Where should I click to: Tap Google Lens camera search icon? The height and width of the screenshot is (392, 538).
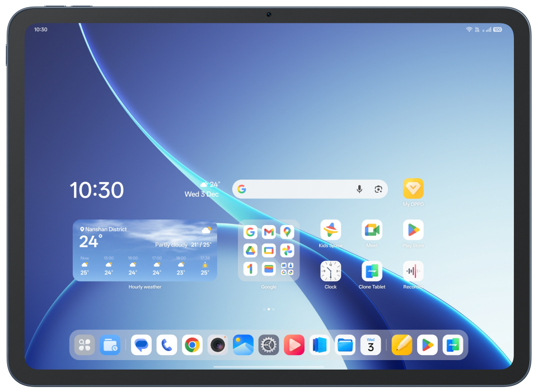point(378,189)
